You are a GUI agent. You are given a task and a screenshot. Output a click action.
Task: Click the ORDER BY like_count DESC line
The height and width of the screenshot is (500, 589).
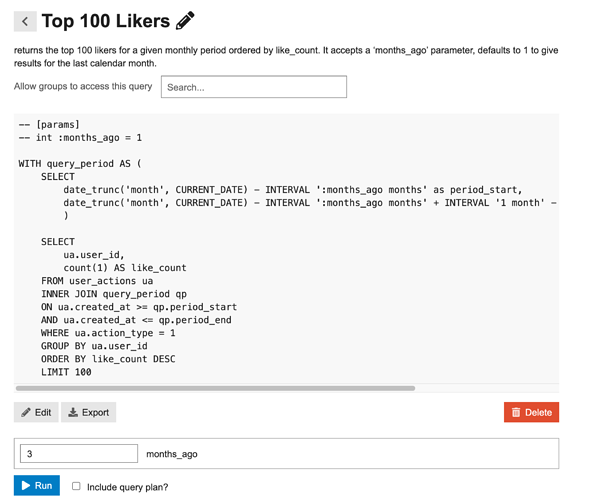tap(108, 359)
